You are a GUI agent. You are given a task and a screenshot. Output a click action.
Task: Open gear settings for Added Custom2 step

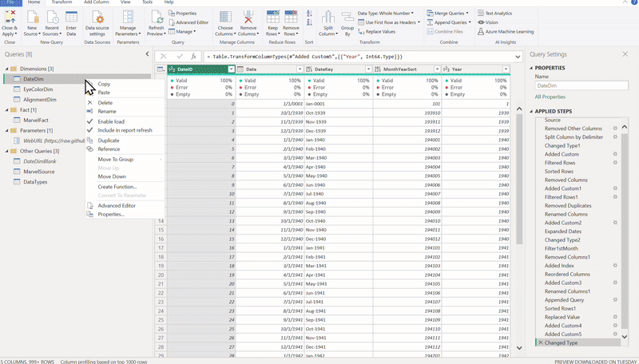615,222
